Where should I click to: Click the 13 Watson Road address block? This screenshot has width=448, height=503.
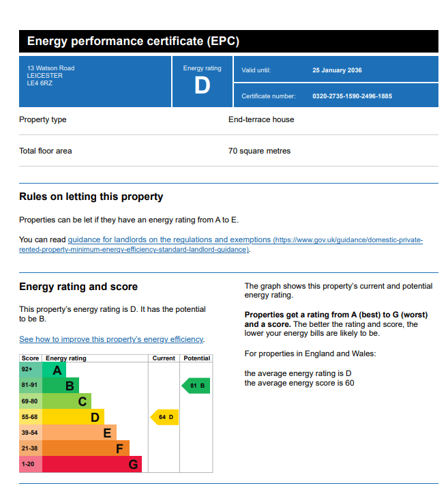95,81
